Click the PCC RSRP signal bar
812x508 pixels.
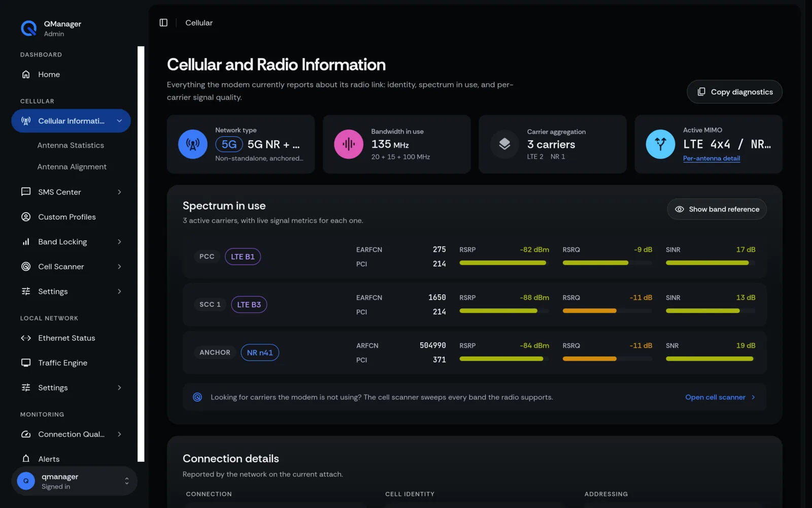[x=504, y=263]
